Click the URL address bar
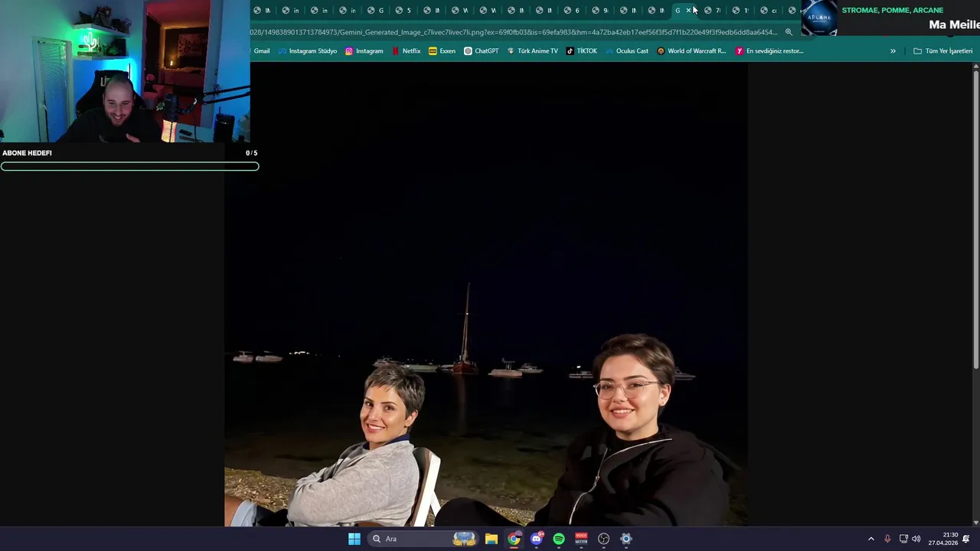Viewport: 980px width, 551px height. click(513, 32)
